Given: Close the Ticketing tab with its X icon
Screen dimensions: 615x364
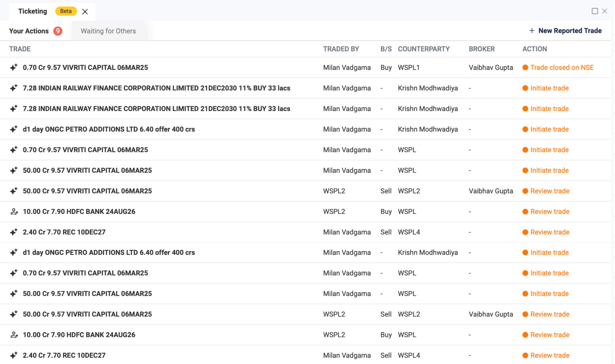Looking at the screenshot, I should coord(85,12).
